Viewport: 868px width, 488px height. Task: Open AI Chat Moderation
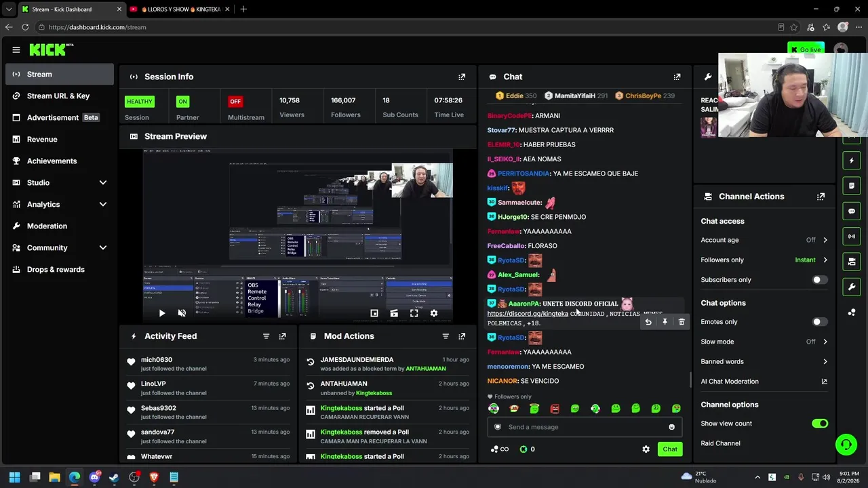(764, 382)
